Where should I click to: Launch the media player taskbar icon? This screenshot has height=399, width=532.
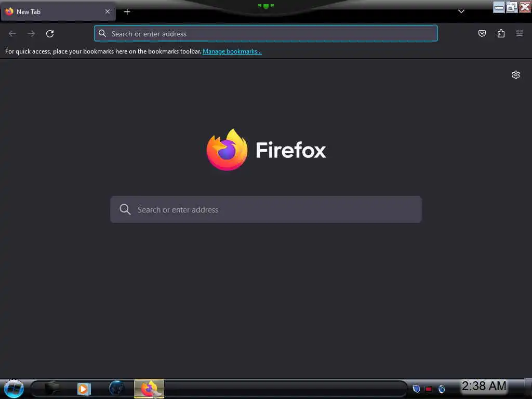coord(84,389)
